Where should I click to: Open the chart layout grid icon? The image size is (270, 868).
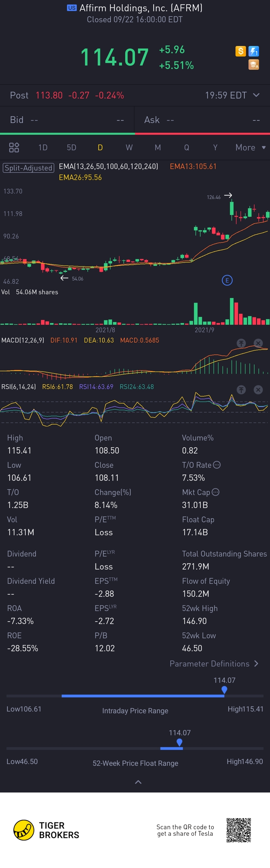pyautogui.click(x=14, y=147)
